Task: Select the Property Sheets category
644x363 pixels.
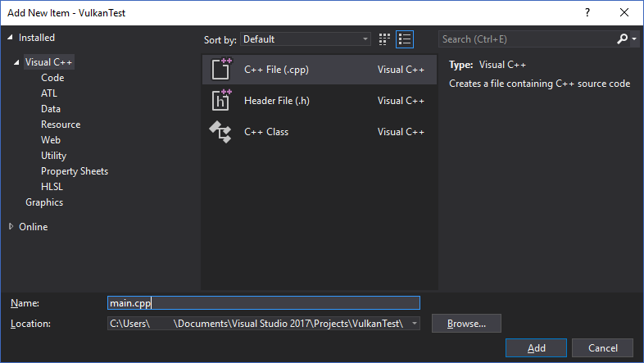Action: pos(75,171)
